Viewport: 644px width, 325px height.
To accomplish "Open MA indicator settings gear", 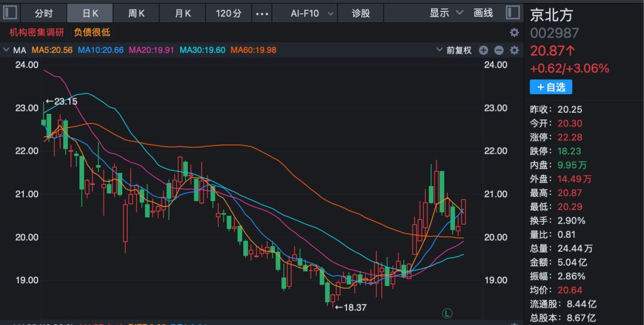I will point(514,51).
